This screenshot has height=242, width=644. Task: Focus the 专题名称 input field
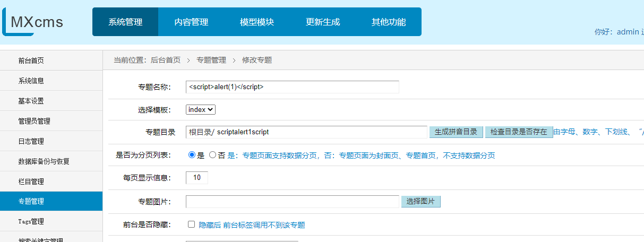click(292, 87)
